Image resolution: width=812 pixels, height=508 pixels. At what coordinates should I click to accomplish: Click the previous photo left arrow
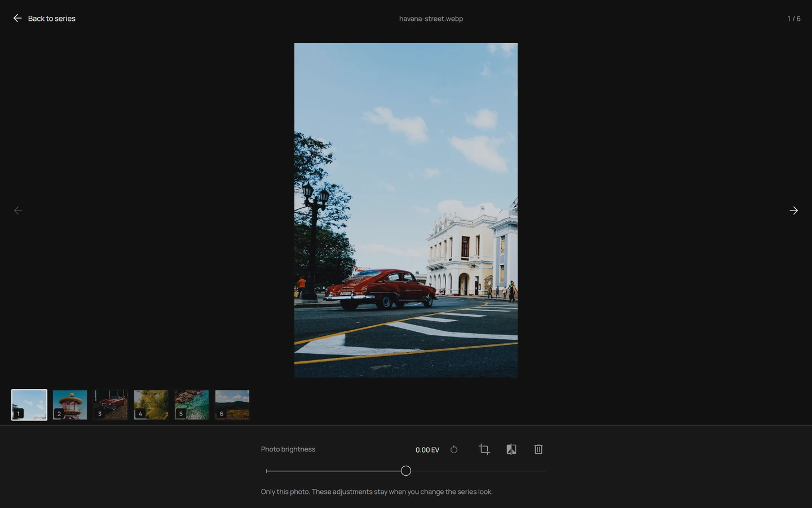point(18,211)
